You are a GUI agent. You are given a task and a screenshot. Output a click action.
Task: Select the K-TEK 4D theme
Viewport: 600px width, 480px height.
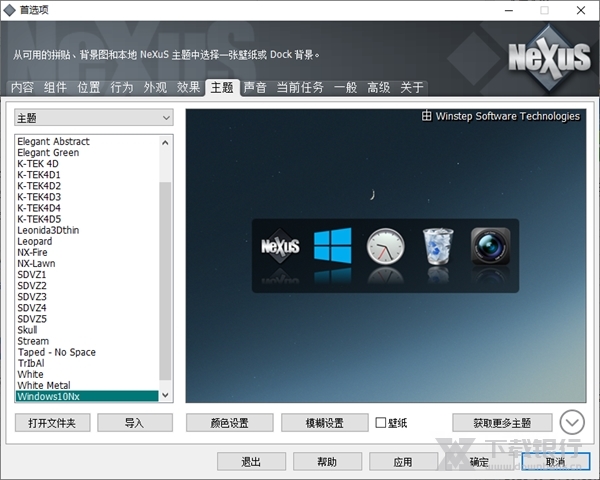(87, 163)
